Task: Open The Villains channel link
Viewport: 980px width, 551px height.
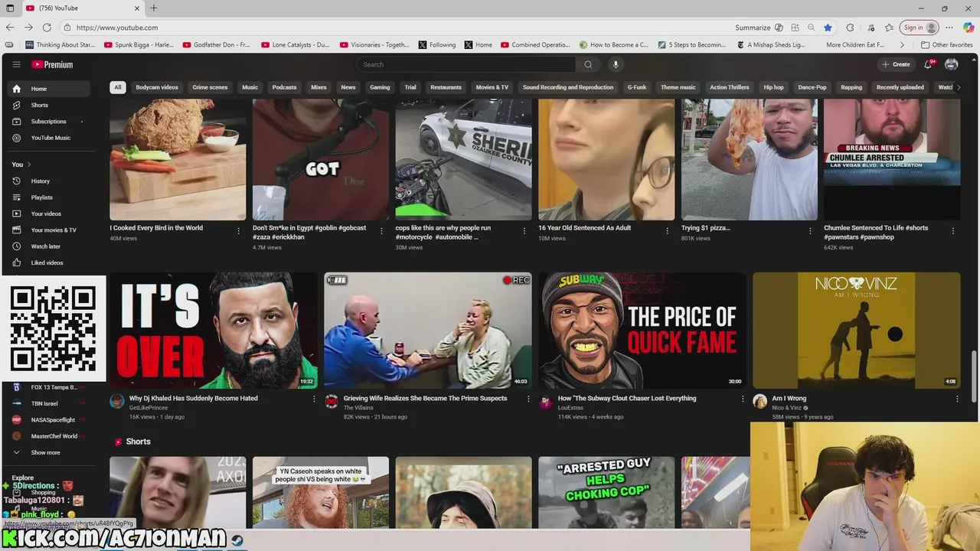Action: 358,408
